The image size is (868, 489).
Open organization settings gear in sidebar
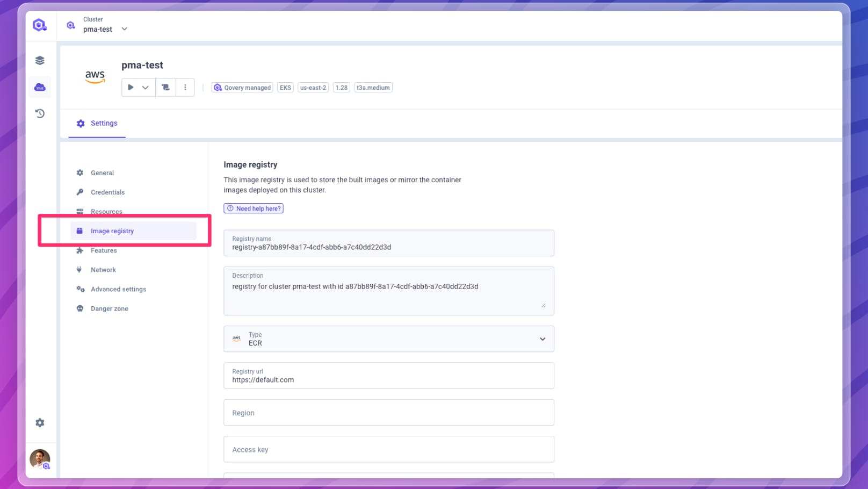40,423
